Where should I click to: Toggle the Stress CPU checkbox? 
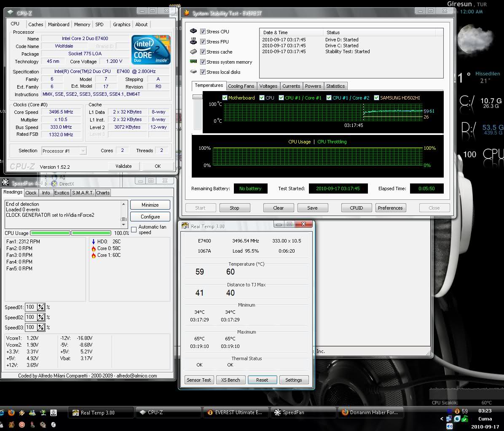(203, 32)
